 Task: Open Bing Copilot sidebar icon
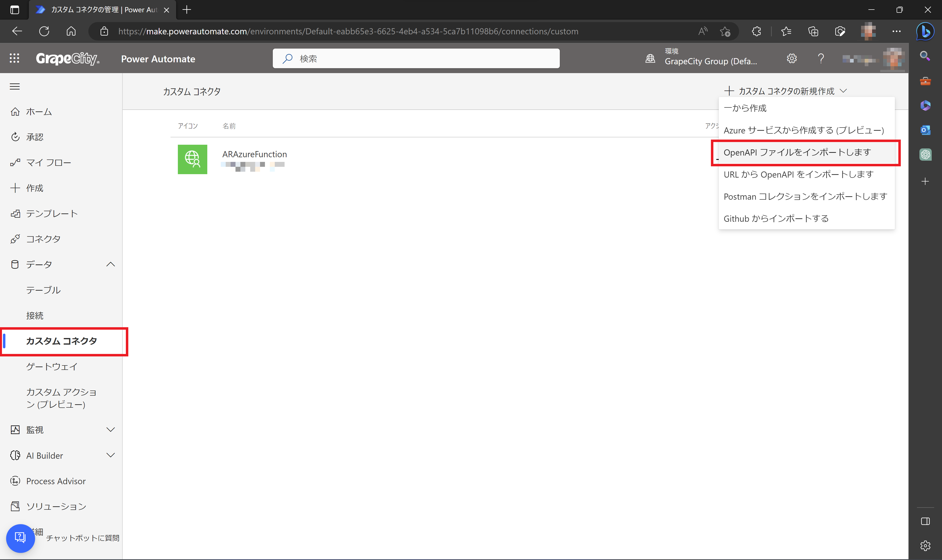pyautogui.click(x=925, y=31)
